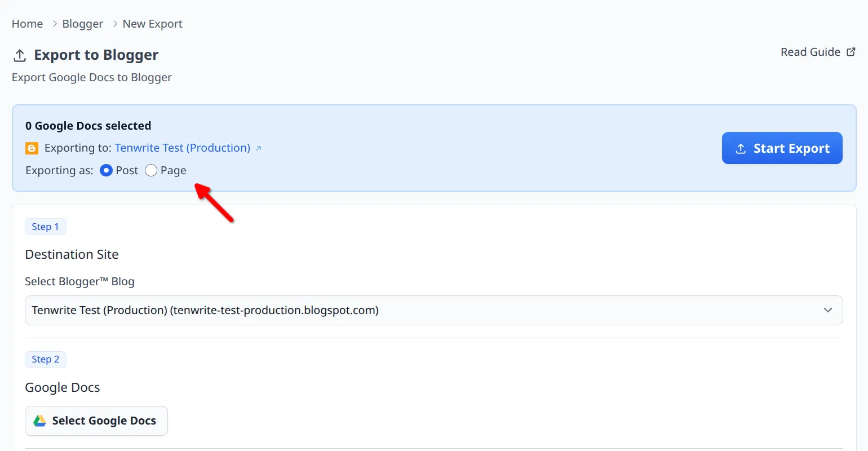The width and height of the screenshot is (868, 451).
Task: Click the Step 2 badge
Action: 46,359
